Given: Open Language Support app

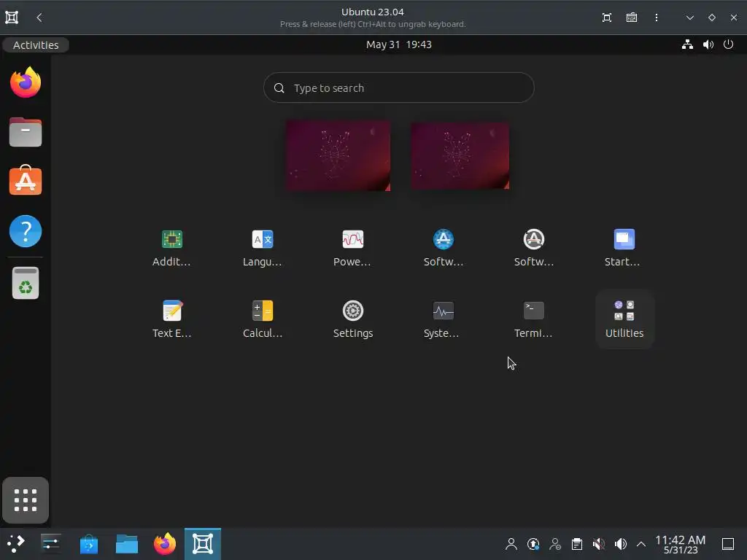Looking at the screenshot, I should click(262, 248).
